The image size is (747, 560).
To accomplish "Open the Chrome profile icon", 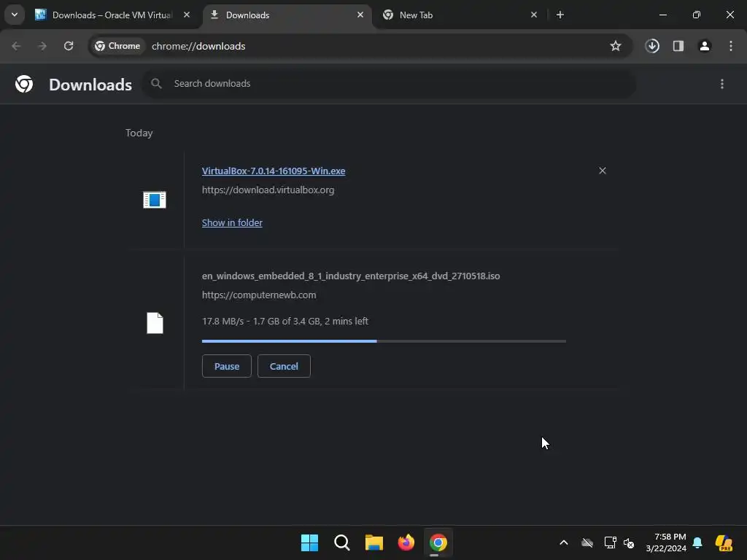I will pos(705,46).
